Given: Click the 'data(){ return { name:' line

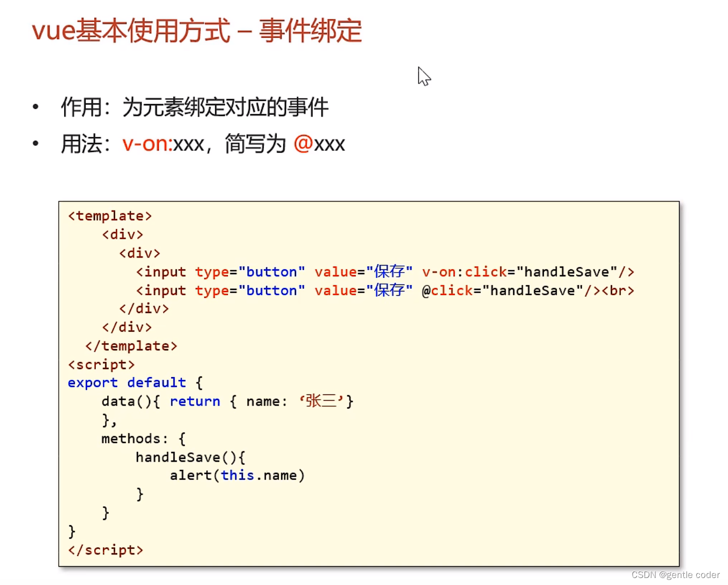Looking at the screenshot, I should (x=227, y=401).
